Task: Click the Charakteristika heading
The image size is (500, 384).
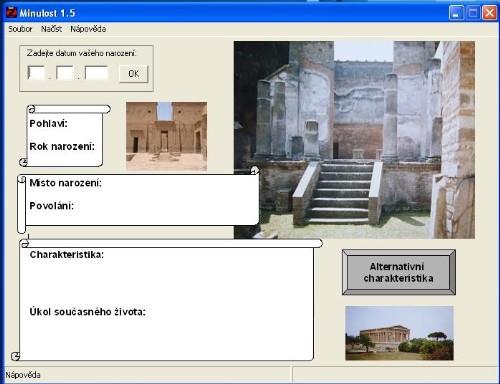Action: click(67, 255)
